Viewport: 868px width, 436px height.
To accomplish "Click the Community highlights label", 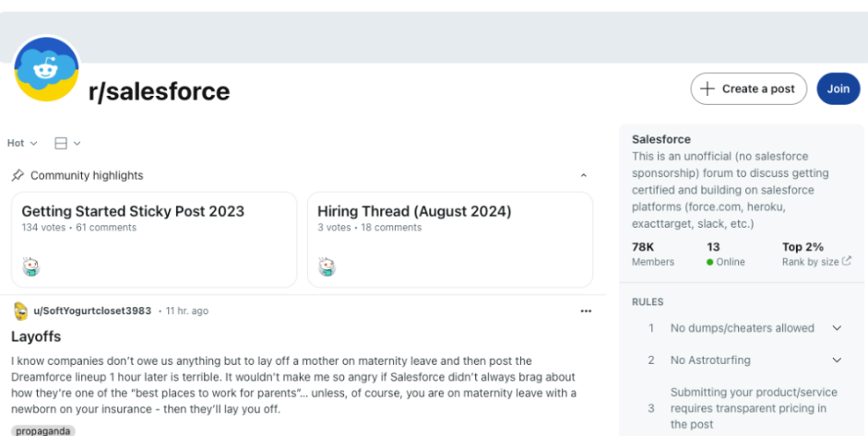I will (87, 175).
